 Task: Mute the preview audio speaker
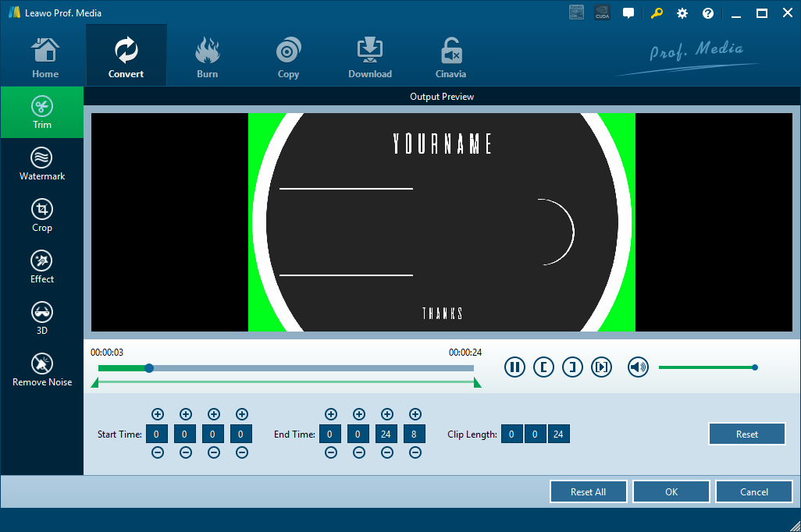tap(638, 367)
